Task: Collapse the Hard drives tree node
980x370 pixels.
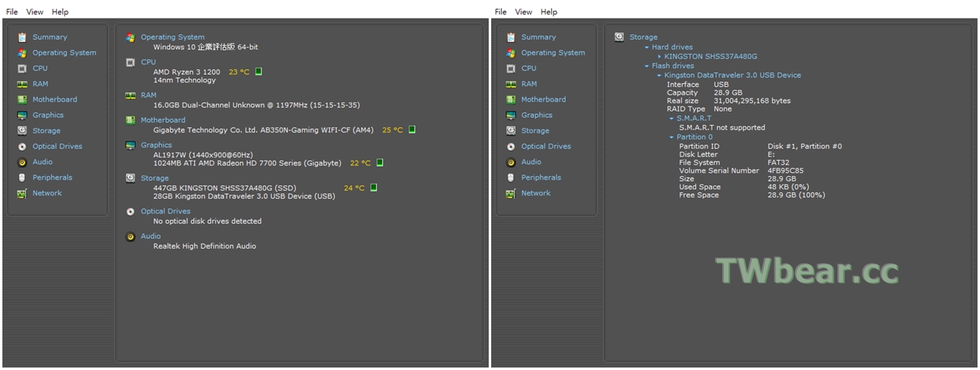Action: [647, 48]
